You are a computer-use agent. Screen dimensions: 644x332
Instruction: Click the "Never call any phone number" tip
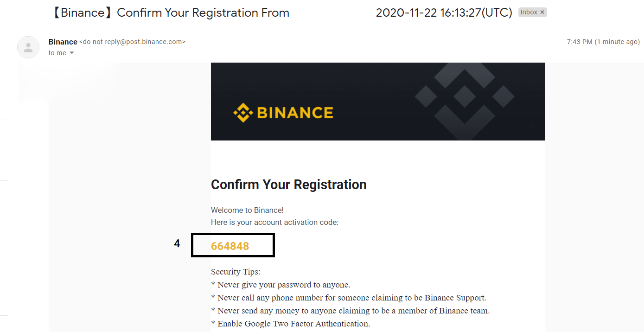coord(349,298)
